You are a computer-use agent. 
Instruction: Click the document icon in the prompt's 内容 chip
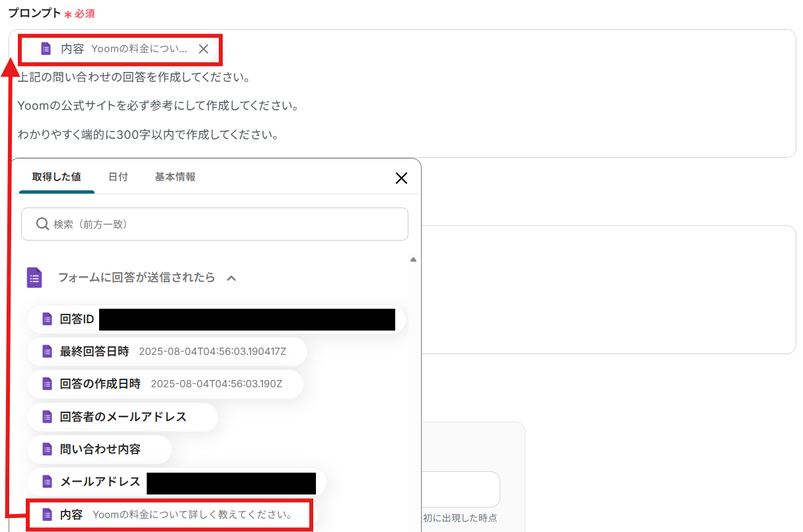click(46, 49)
